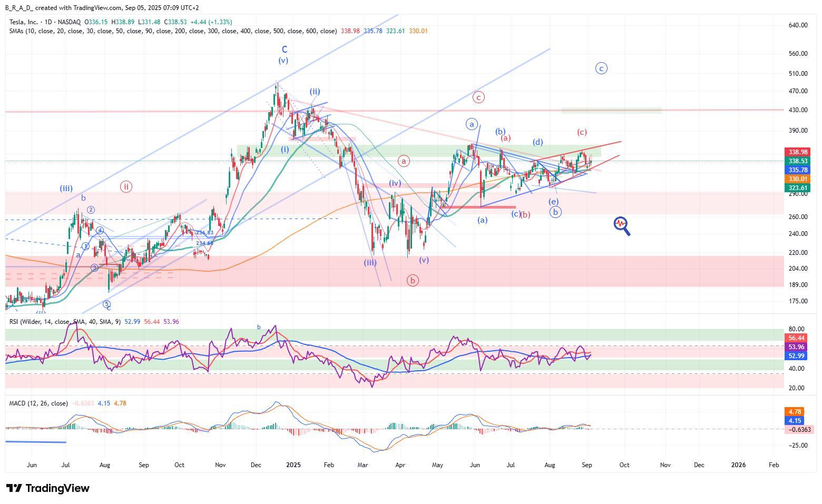822x504 pixels.
Task: Click the blue magnifier pulse icon on chart
Action: point(622,226)
